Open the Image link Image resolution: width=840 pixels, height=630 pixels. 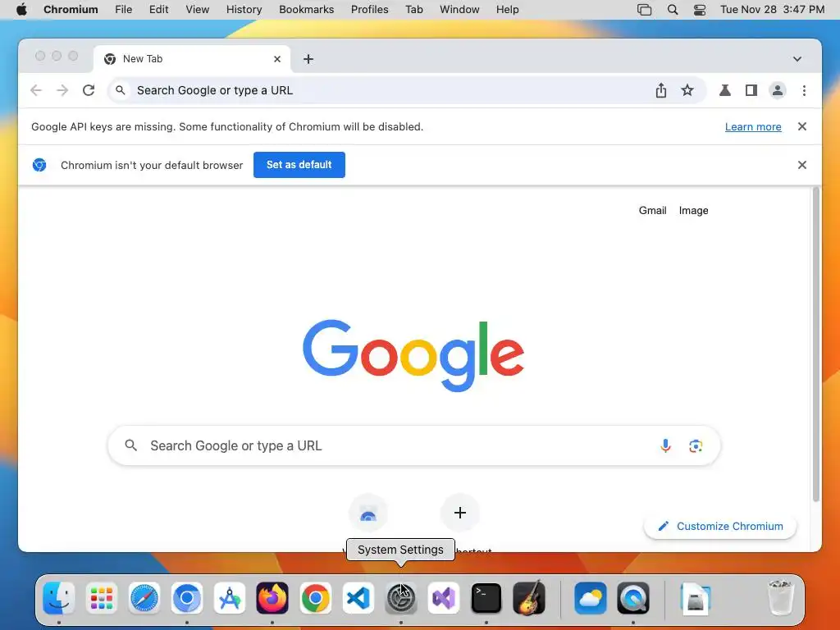click(x=693, y=211)
